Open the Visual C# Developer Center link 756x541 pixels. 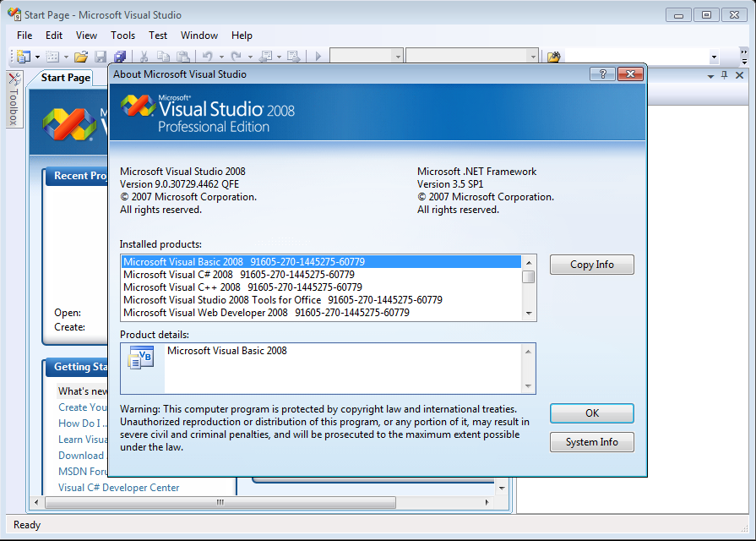coord(118,488)
